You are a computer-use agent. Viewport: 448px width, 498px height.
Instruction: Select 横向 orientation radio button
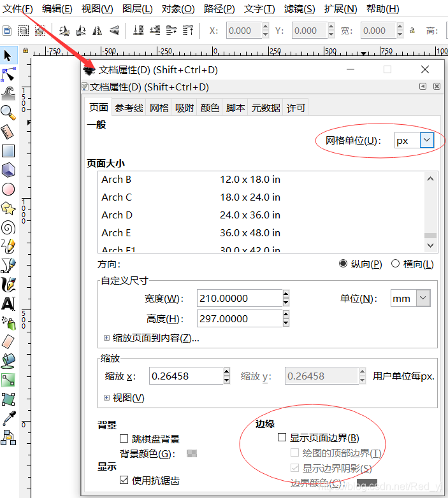(395, 264)
